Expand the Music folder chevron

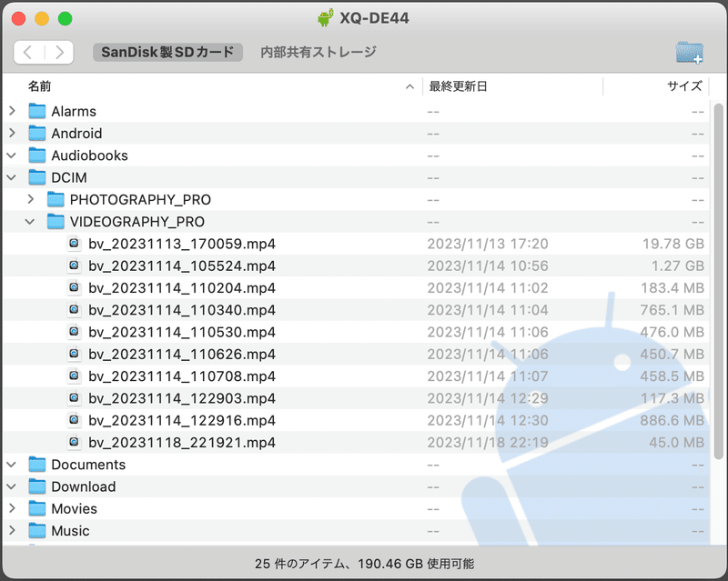[12, 530]
